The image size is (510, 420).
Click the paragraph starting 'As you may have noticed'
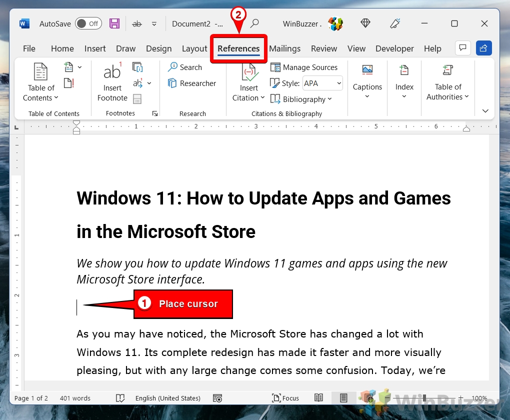261,352
